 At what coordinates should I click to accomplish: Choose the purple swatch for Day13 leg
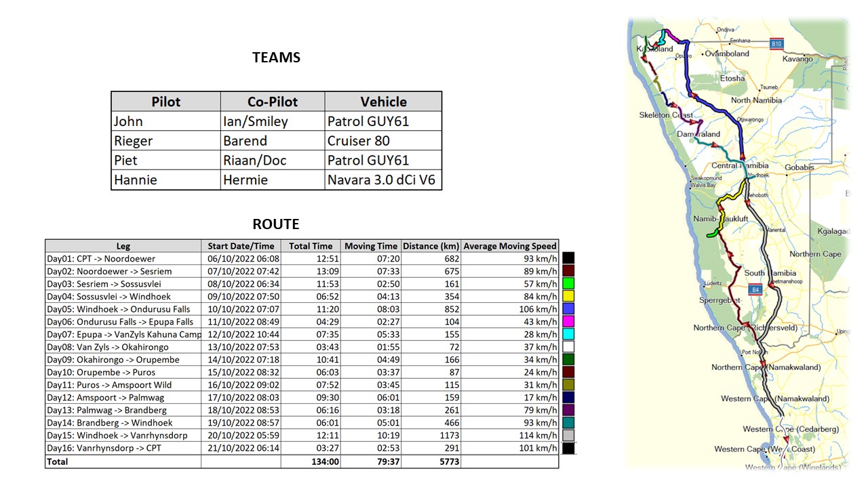click(x=568, y=410)
